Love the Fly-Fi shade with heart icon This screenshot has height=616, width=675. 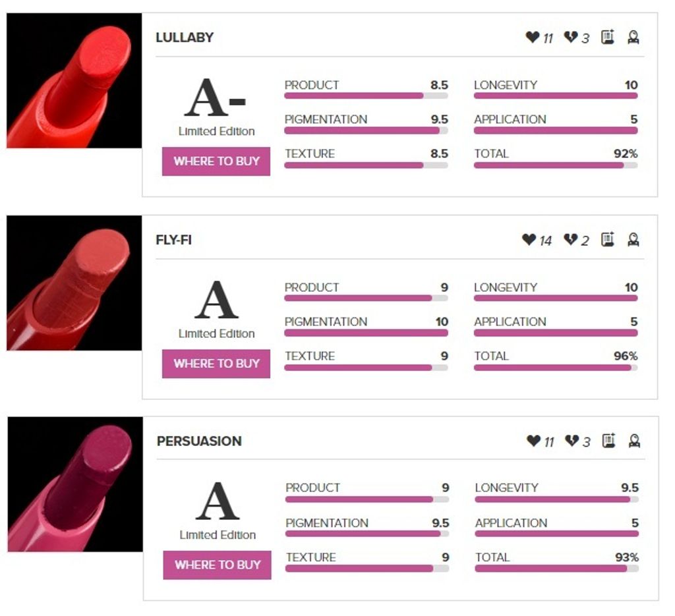point(529,240)
